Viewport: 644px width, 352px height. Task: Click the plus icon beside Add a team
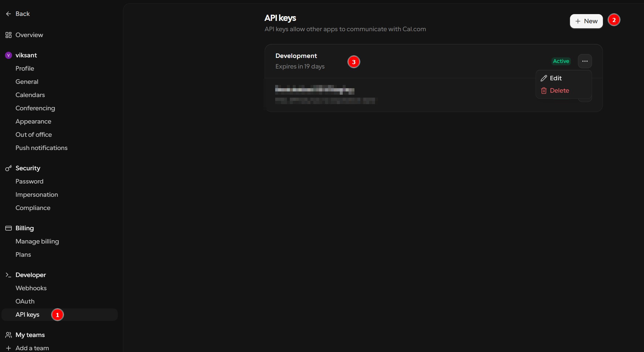coord(9,348)
